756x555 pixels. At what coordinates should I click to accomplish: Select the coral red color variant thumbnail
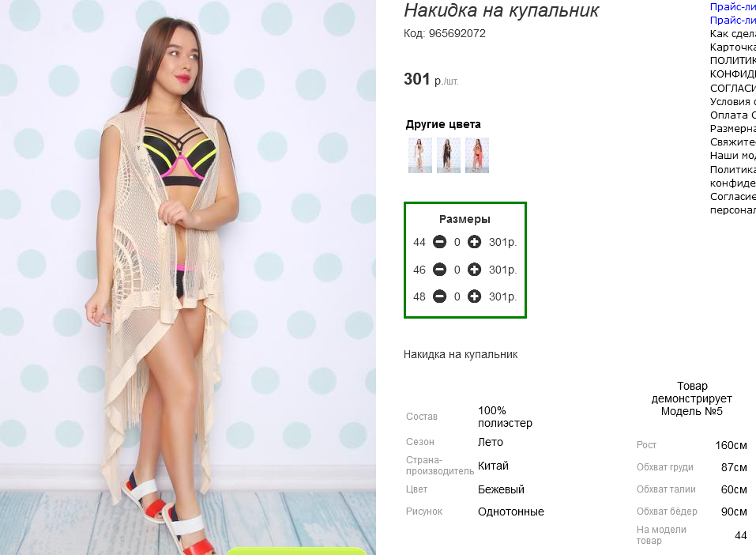coord(477,155)
